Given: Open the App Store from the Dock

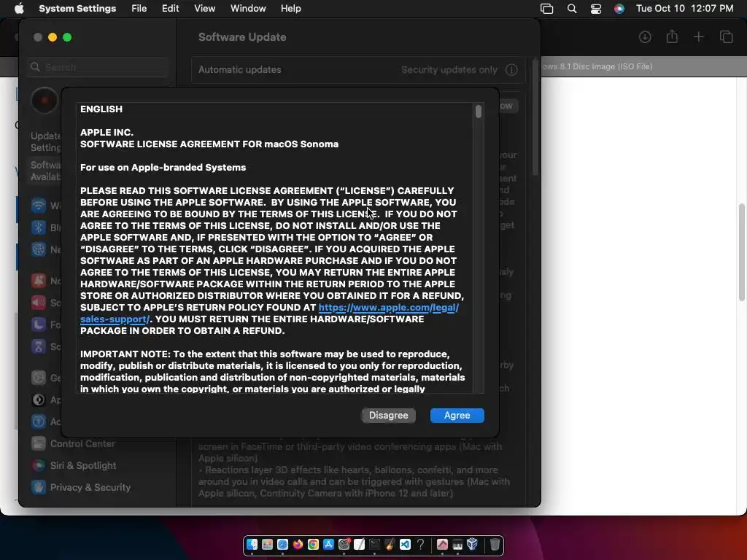Looking at the screenshot, I should click(328, 544).
